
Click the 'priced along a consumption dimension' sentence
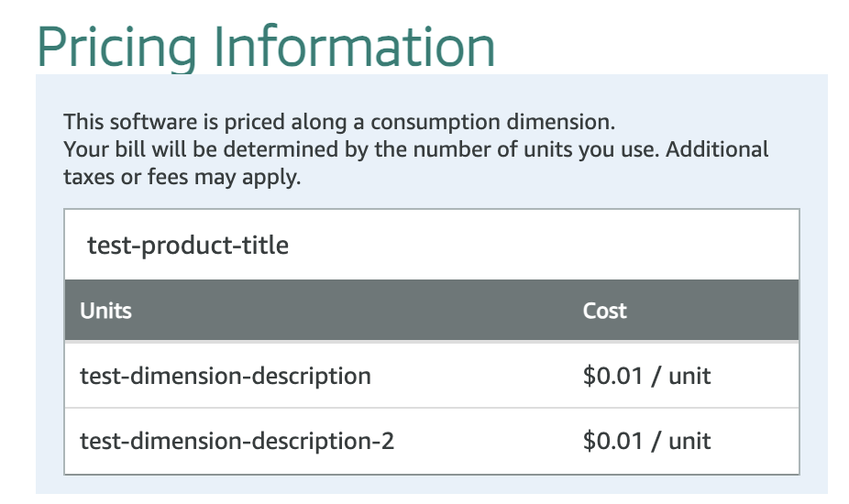(x=339, y=122)
